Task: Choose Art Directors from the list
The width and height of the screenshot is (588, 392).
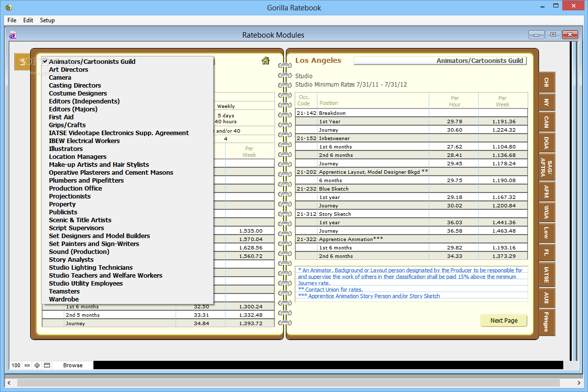Action: [x=128, y=69]
